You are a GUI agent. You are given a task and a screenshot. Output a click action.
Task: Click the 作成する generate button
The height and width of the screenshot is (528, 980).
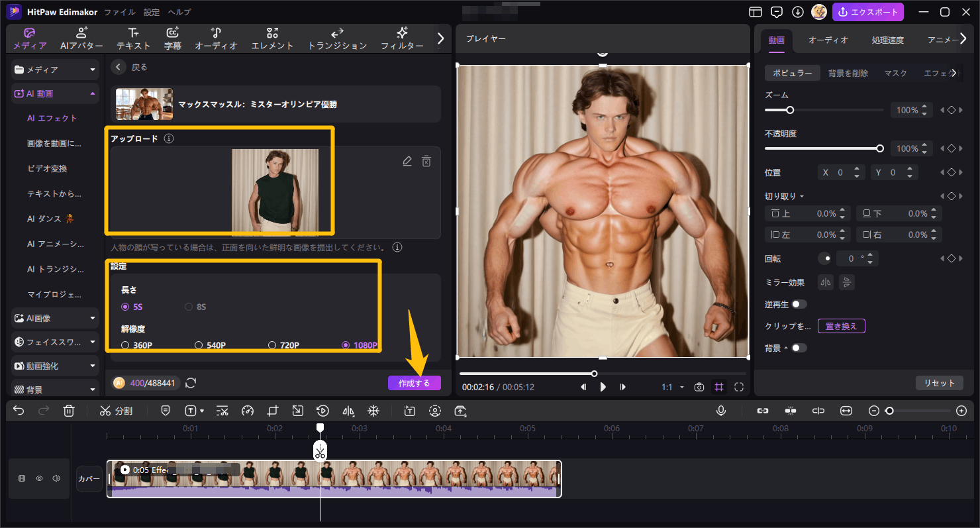[x=414, y=383]
